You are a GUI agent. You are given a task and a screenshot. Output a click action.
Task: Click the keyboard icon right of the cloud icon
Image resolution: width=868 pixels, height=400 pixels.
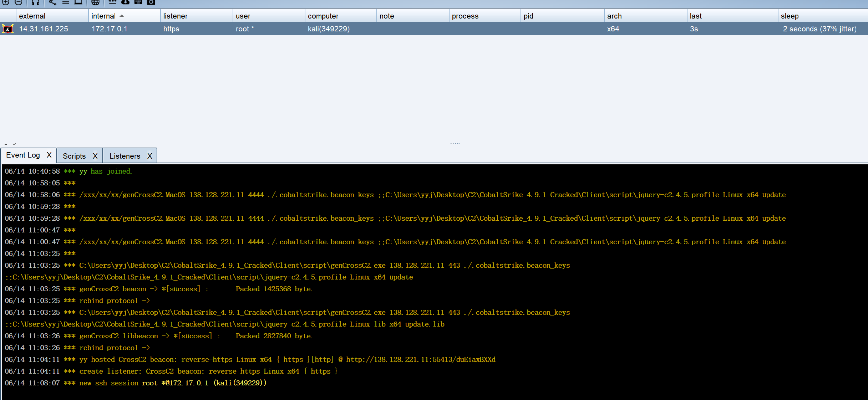[x=138, y=2]
